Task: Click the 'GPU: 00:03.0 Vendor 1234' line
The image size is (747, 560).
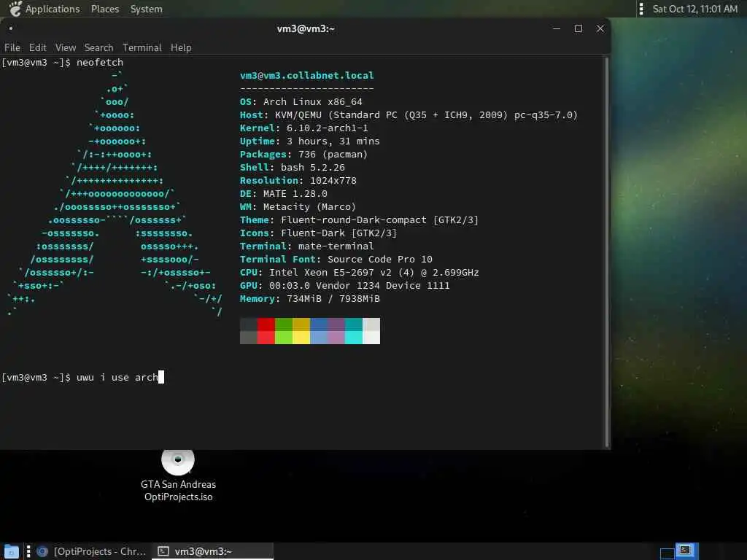Action: (x=344, y=285)
